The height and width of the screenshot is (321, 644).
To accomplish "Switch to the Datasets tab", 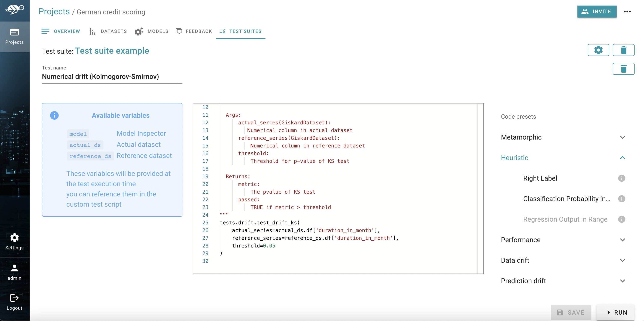I will tap(108, 31).
